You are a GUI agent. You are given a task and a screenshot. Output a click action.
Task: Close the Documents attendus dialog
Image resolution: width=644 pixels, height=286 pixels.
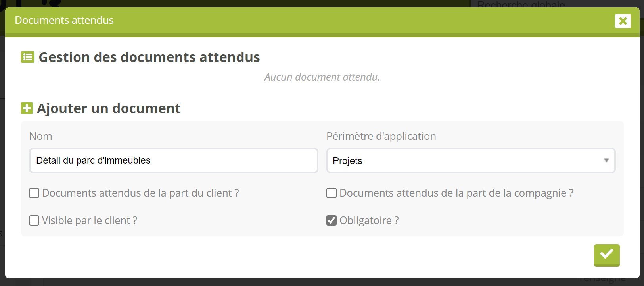(623, 21)
